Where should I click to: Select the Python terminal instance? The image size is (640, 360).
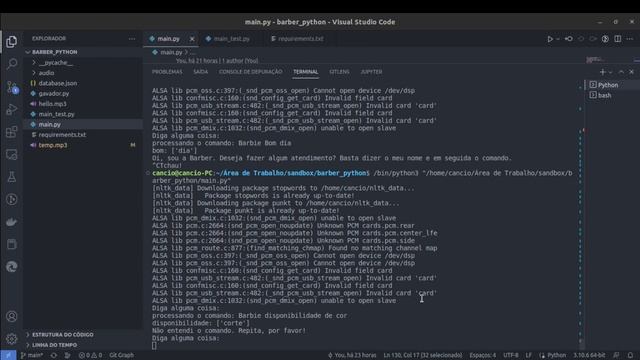pos(612,85)
